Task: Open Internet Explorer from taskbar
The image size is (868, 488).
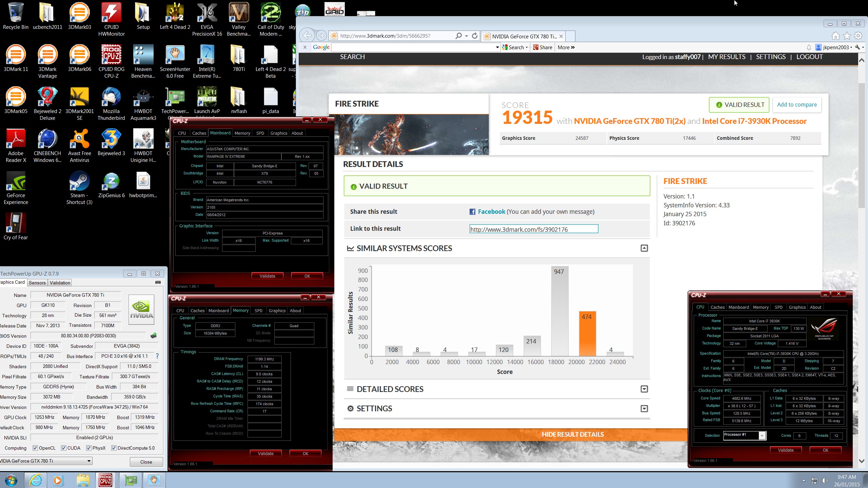Action: pos(36,480)
